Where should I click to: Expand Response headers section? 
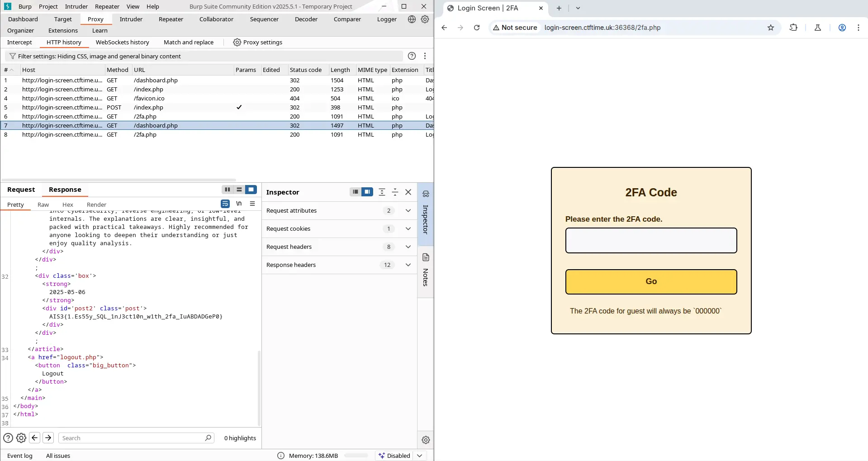(x=408, y=265)
